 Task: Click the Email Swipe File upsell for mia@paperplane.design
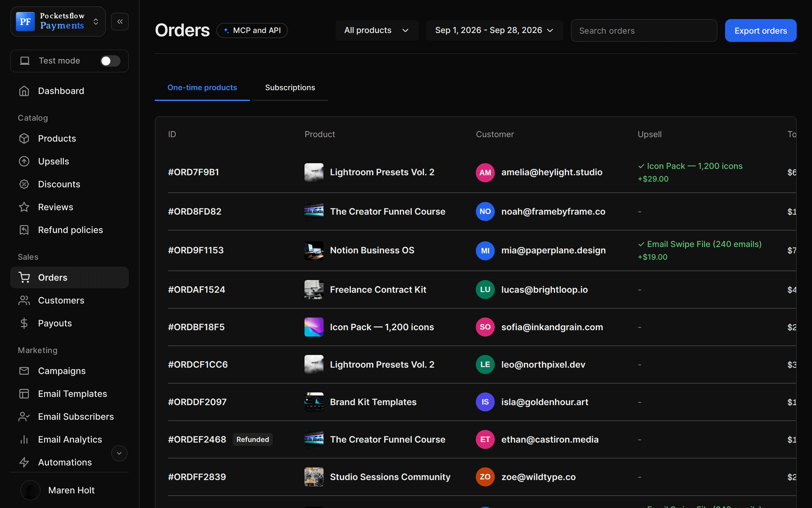[700, 250]
